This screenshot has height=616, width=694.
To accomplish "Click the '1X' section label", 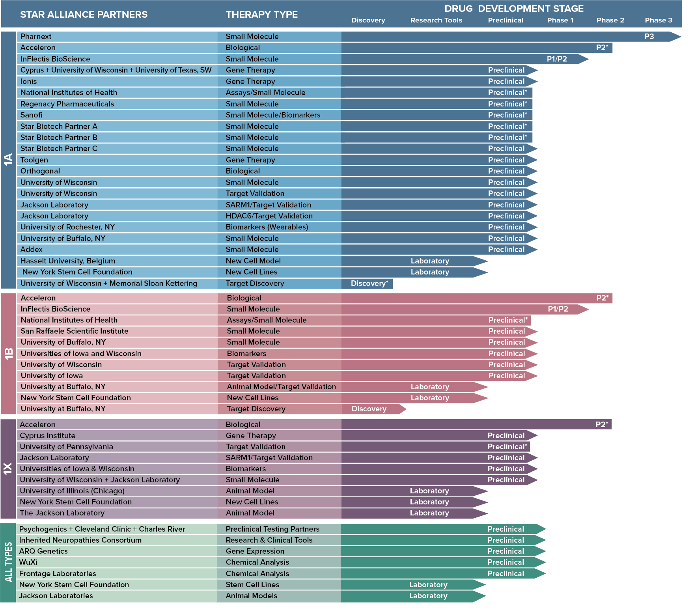I will click(x=8, y=469).
